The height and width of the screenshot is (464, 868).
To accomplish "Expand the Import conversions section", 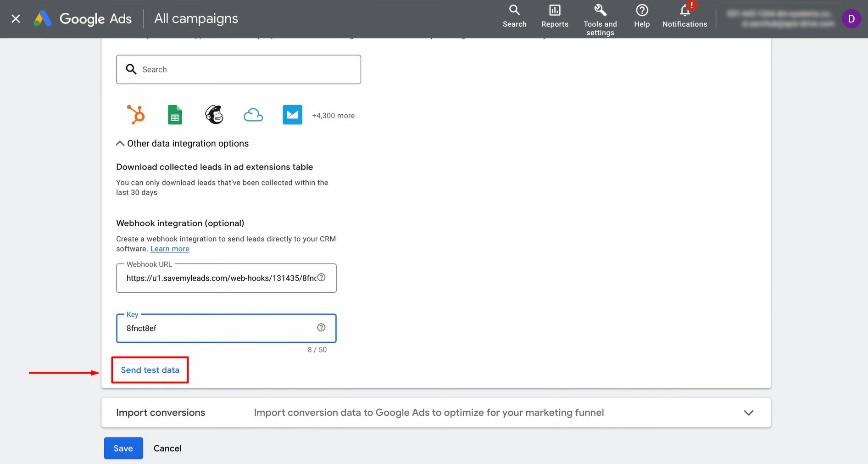I will click(x=748, y=413).
